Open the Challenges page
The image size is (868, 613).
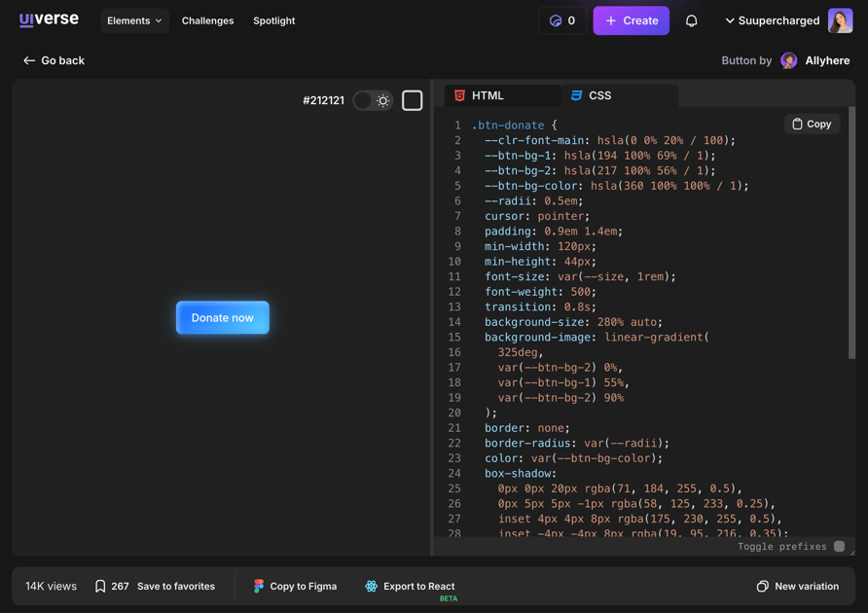207,20
